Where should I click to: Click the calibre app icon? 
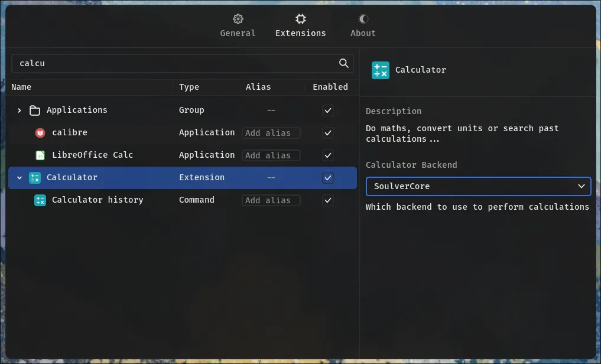[40, 133]
